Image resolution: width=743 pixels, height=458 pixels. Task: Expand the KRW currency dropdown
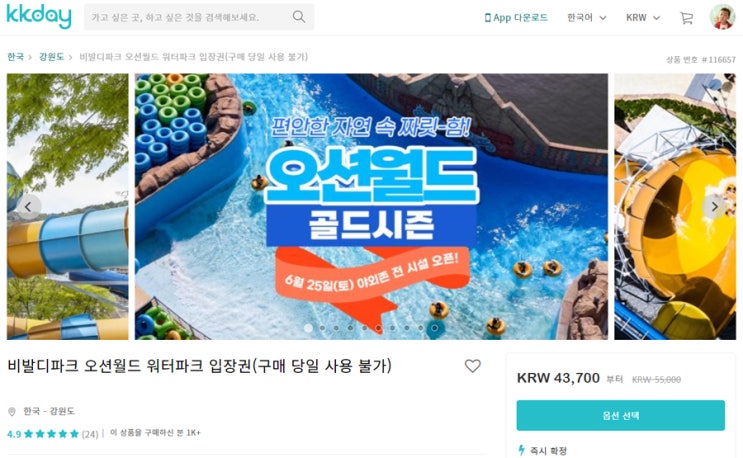643,18
